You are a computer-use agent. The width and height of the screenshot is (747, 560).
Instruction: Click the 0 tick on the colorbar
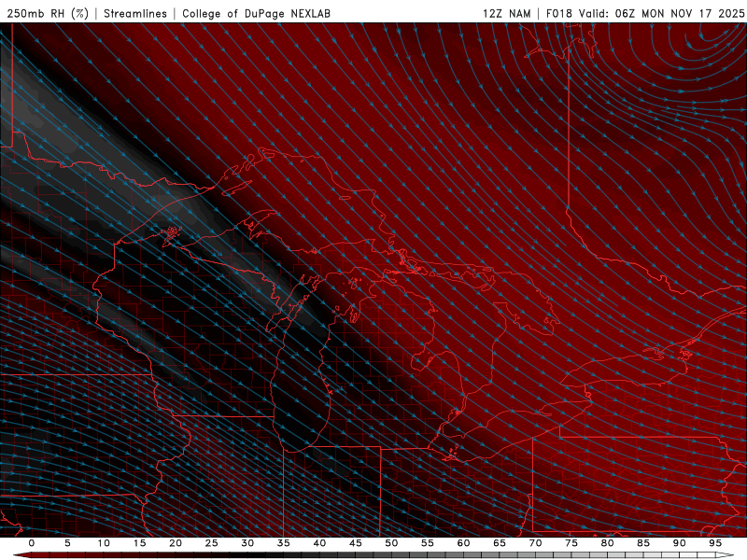point(32,543)
